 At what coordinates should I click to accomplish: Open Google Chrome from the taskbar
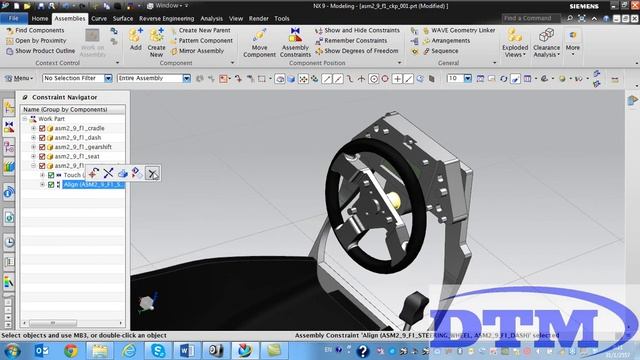[x=71, y=351]
